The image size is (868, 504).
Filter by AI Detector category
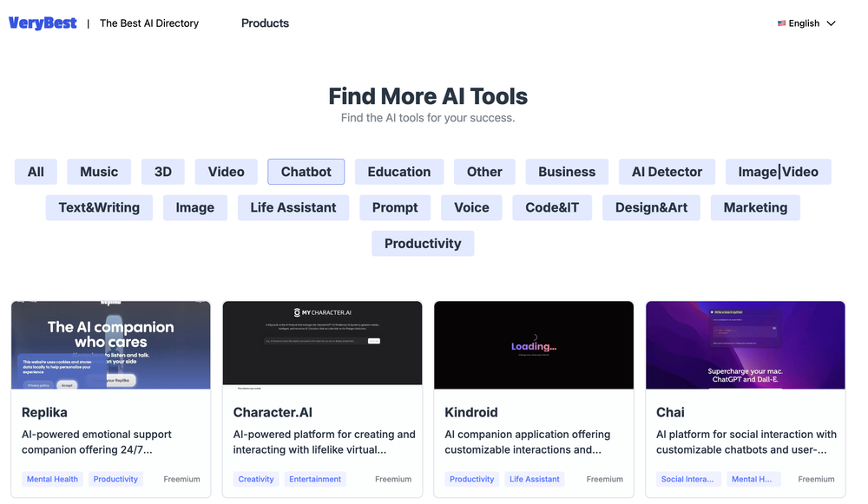tap(667, 172)
